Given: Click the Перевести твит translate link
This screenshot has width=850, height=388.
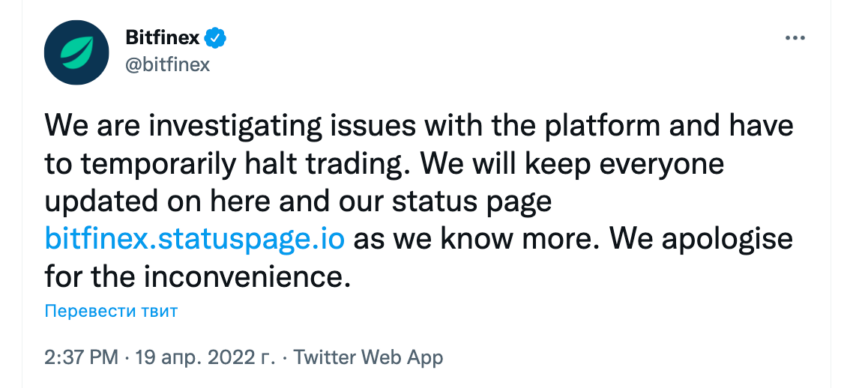Looking at the screenshot, I should click(x=111, y=312).
